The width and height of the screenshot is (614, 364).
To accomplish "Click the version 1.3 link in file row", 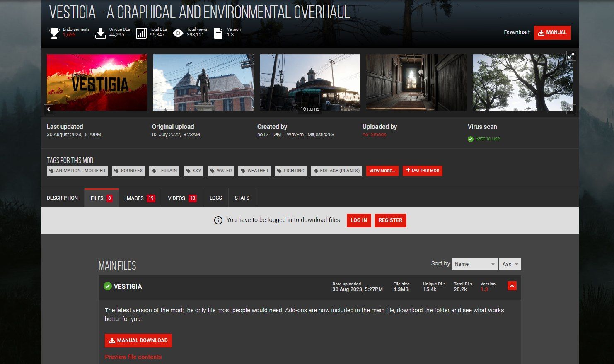I will (484, 289).
